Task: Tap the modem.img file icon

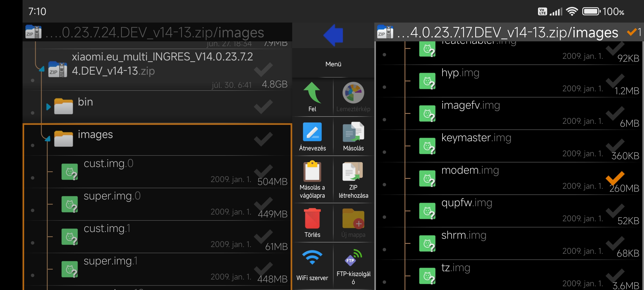Action: pos(427,179)
